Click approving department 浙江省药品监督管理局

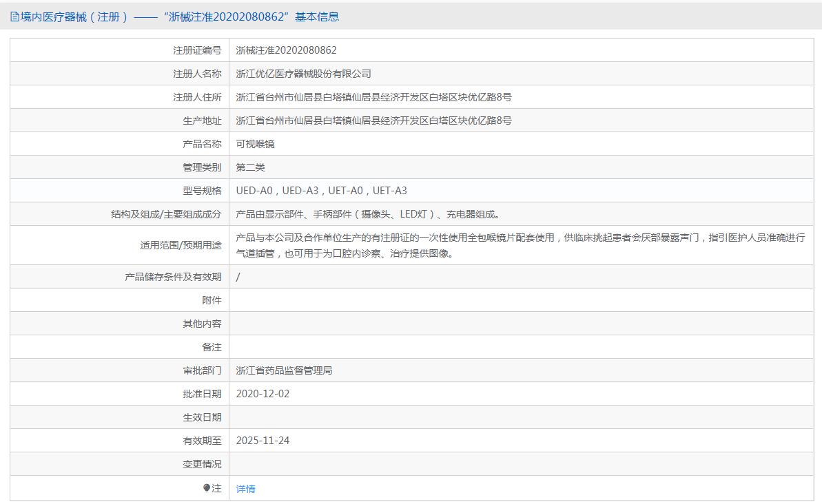[284, 370]
